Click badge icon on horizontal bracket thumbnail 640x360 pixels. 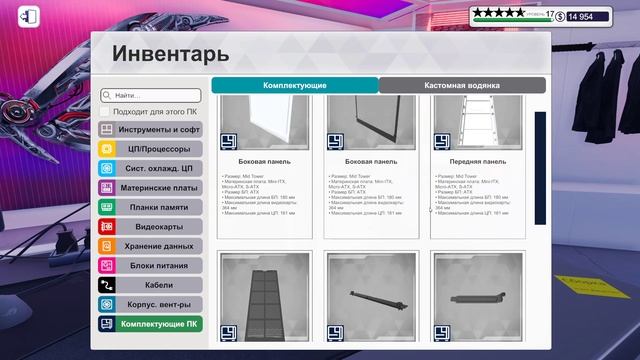coord(442,333)
